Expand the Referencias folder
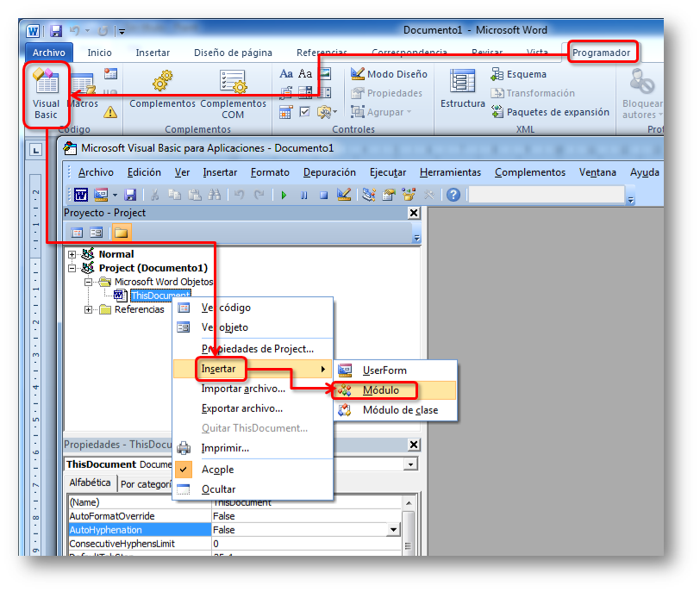Viewport: 700px width, 592px height. tap(89, 310)
